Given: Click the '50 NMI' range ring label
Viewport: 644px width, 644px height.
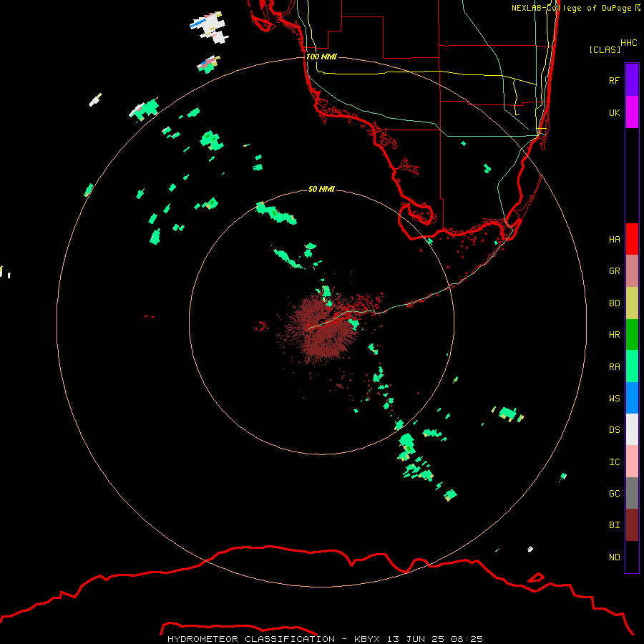Looking at the screenshot, I should (321, 189).
